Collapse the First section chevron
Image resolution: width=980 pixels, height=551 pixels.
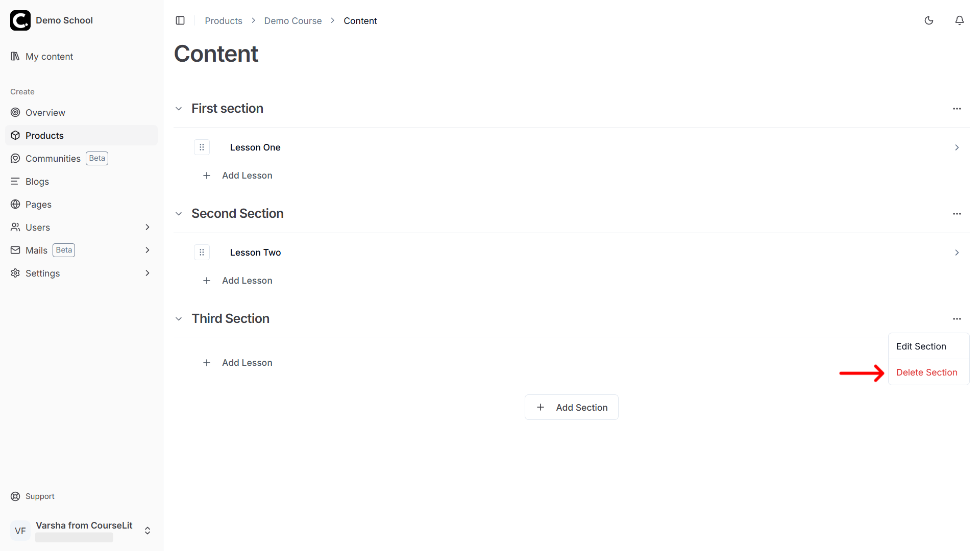coord(179,109)
